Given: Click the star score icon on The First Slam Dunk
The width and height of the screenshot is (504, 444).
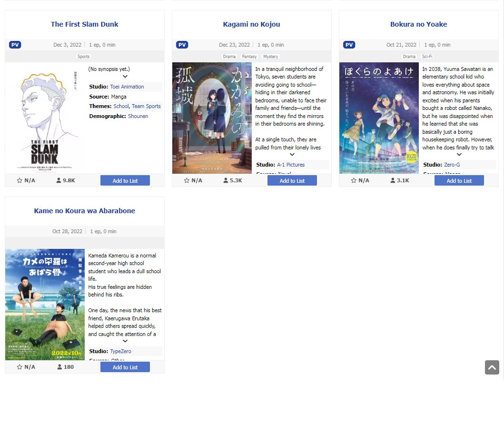Looking at the screenshot, I should pyautogui.click(x=20, y=180).
